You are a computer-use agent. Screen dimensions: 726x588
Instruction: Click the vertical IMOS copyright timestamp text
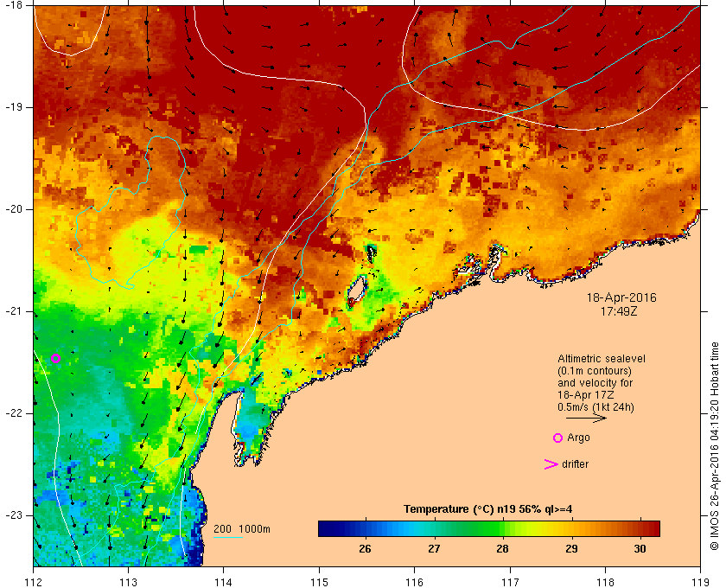pos(715,445)
